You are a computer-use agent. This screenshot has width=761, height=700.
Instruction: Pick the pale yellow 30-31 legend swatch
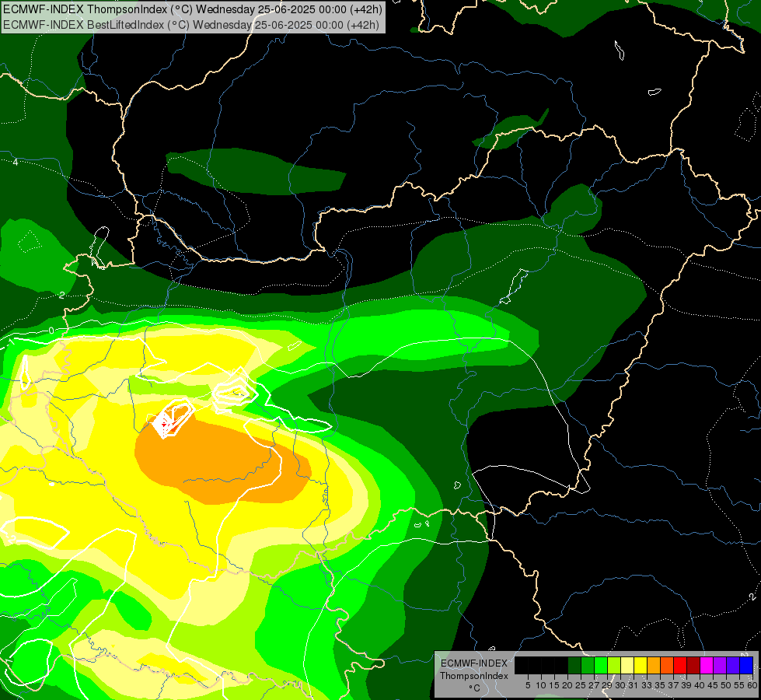click(x=627, y=665)
